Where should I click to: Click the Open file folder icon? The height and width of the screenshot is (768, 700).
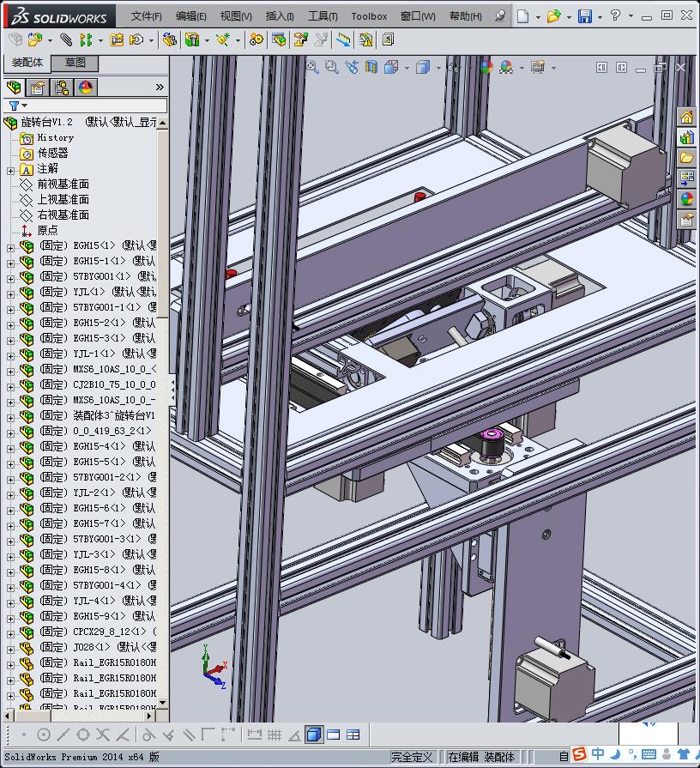(553, 16)
